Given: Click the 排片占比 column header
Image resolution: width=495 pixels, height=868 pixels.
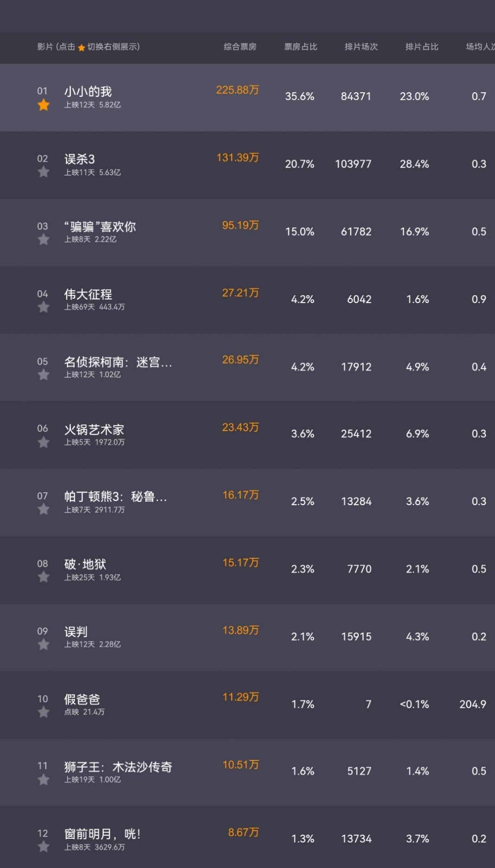Looking at the screenshot, I should pyautogui.click(x=422, y=47).
